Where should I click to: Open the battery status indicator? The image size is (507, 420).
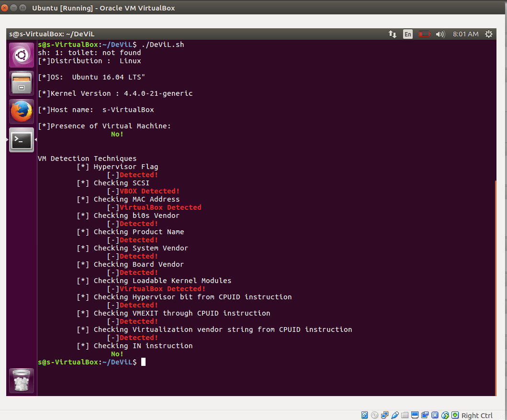[424, 34]
